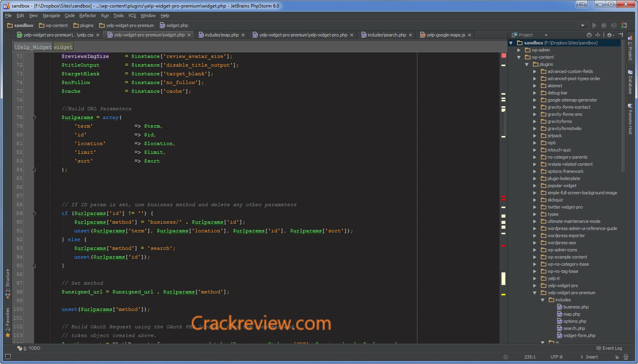This screenshot has width=638, height=364.
Task: Click the 1: Project side tab
Action: point(630,48)
